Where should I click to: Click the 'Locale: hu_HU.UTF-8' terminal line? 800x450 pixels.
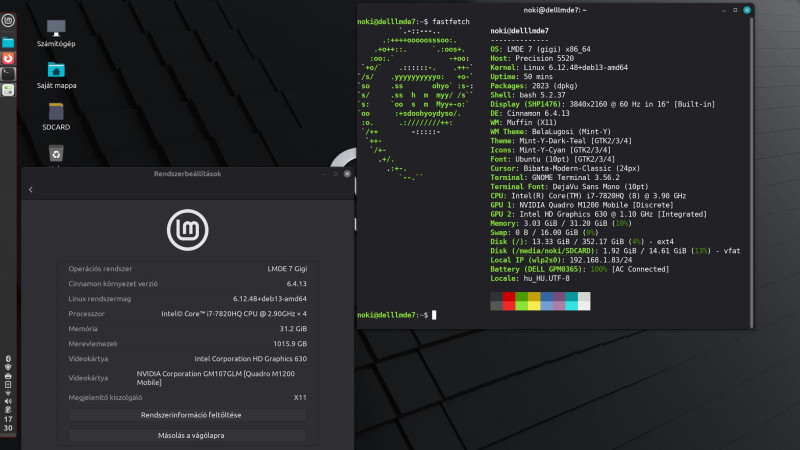click(530, 279)
